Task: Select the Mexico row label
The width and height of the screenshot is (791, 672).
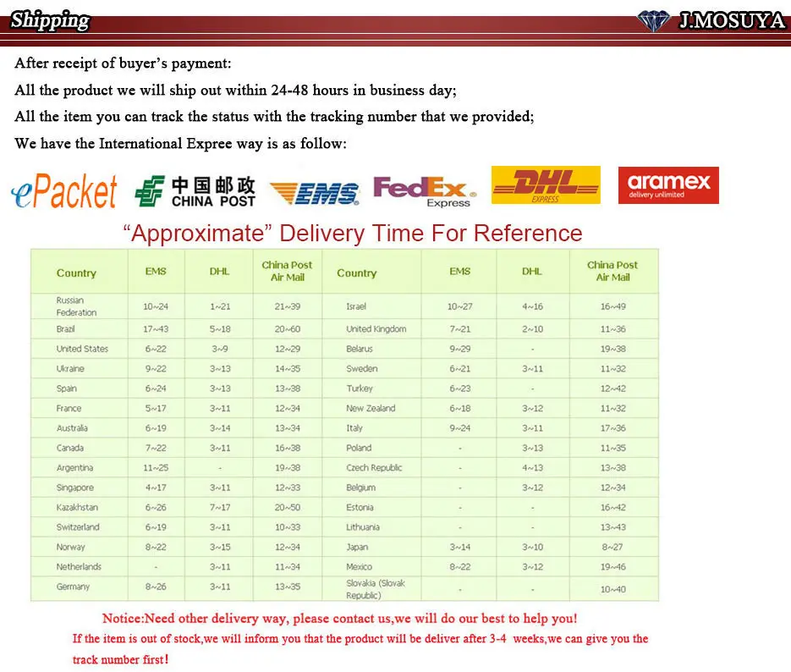Action: tap(359, 566)
